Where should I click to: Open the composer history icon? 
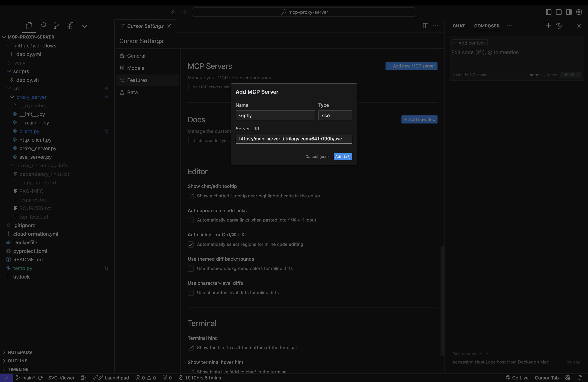coord(559,26)
